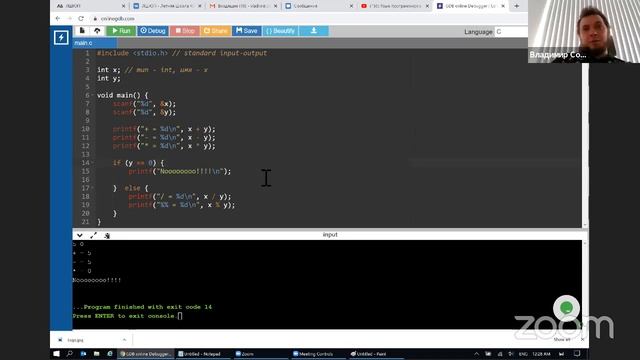Click the printf Noooooooo line in editor
Screen dimensions: 640x360
coord(180,171)
